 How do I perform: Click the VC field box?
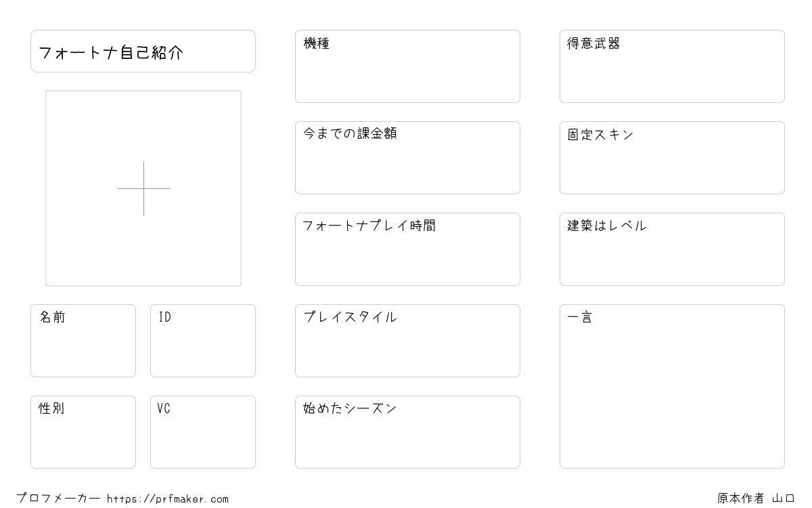click(x=203, y=432)
